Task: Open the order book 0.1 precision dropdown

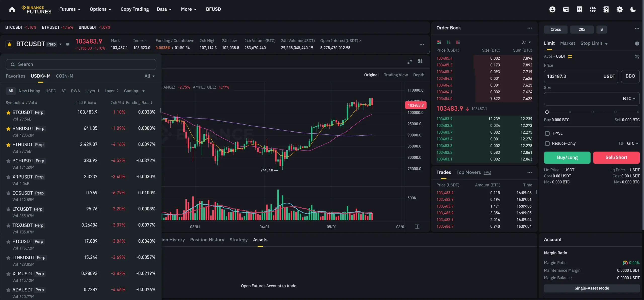Action: tap(526, 42)
